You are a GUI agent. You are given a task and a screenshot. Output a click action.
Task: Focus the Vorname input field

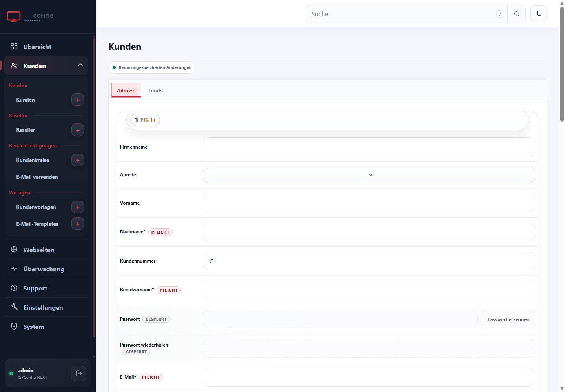pyautogui.click(x=369, y=203)
